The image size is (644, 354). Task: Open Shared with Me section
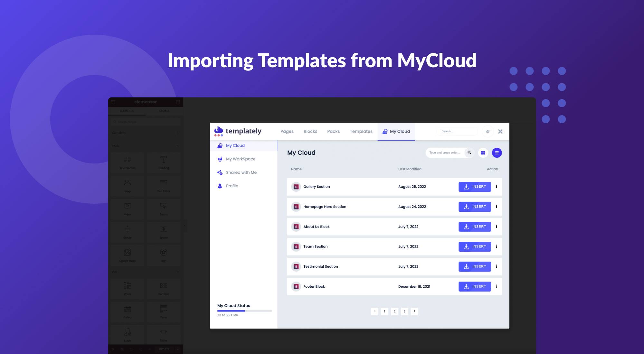(x=241, y=172)
